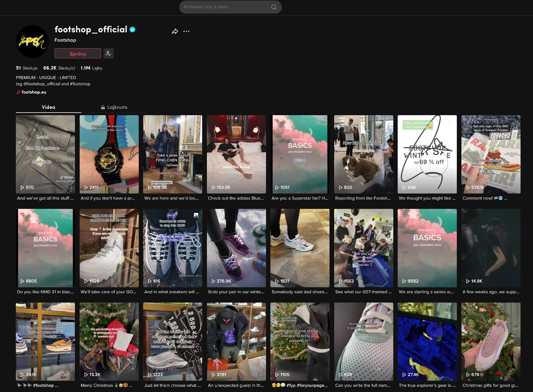Click the Zprávy message button
The image size is (533, 392).
click(78, 54)
